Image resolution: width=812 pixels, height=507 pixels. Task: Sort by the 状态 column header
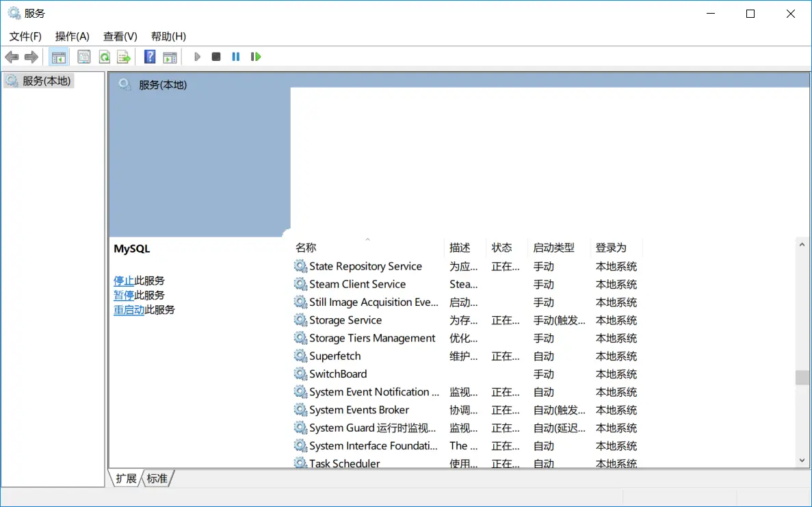(x=507, y=248)
